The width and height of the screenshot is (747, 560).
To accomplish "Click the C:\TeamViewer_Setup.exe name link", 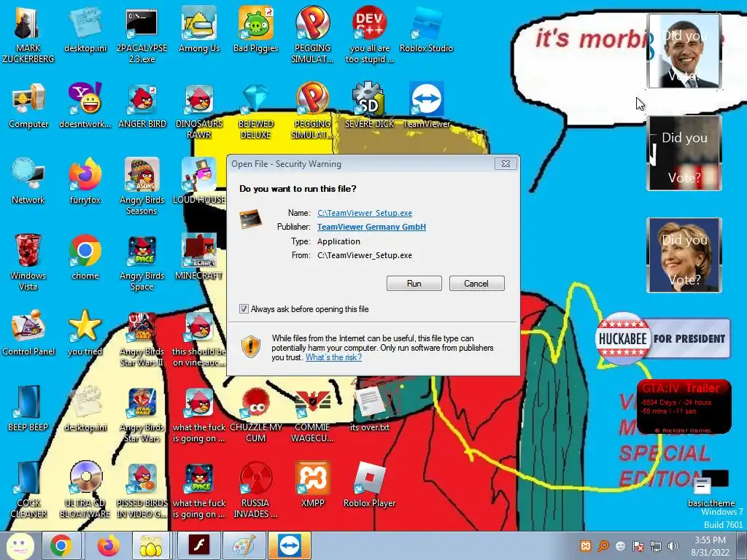I will tap(365, 213).
